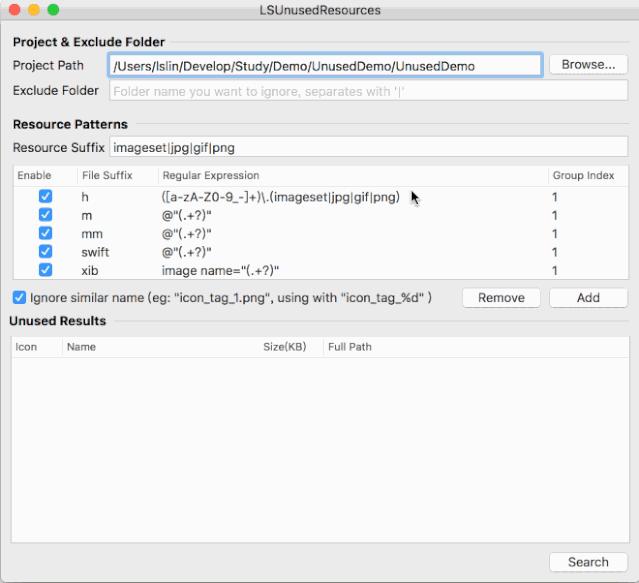Click the Full Path column header
Screen dimensions: 639x583
click(350, 347)
